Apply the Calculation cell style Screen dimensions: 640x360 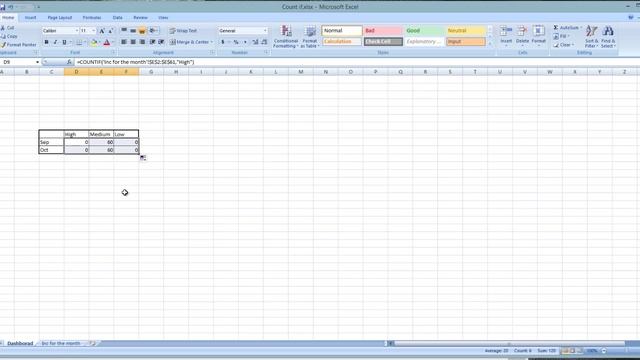coord(342,42)
